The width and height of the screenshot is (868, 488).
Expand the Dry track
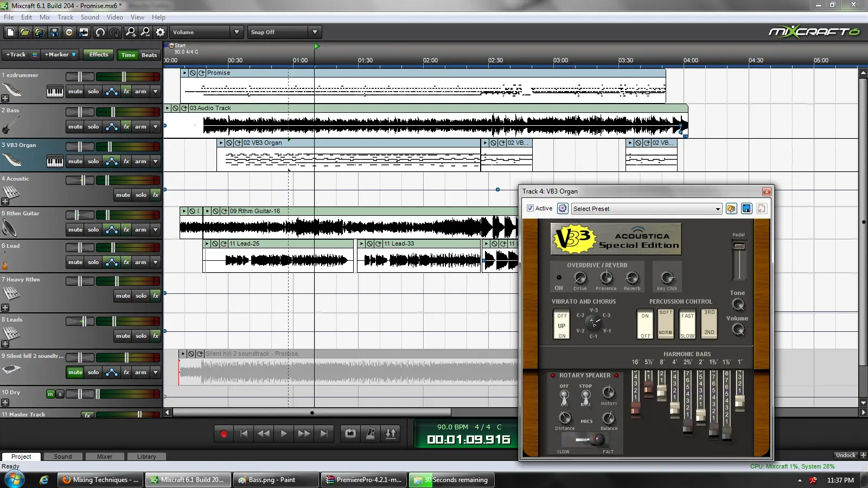click(x=5, y=403)
